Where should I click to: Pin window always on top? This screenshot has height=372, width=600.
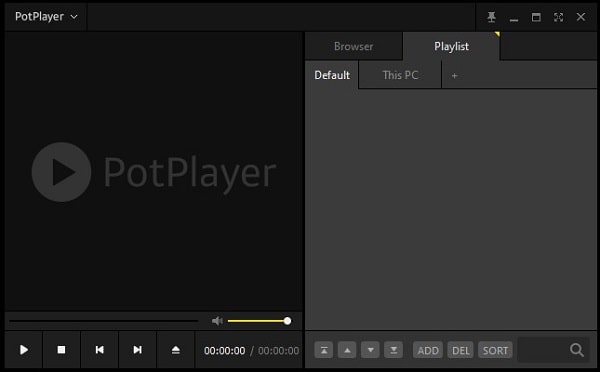coord(491,17)
